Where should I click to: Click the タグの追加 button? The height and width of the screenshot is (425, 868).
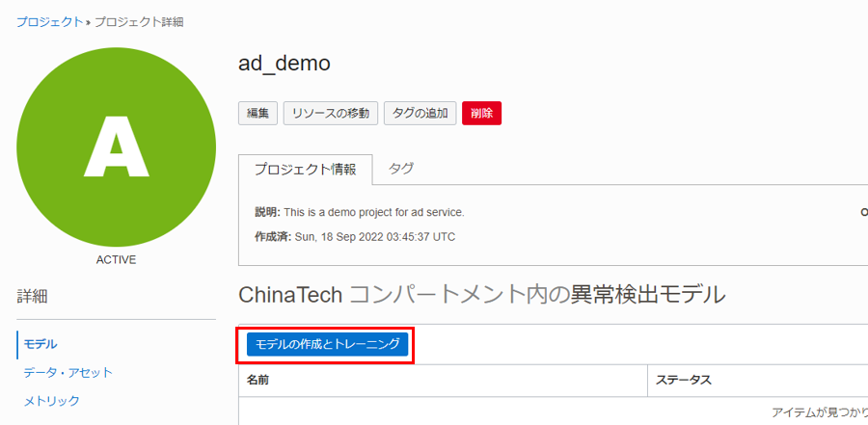[x=420, y=113]
